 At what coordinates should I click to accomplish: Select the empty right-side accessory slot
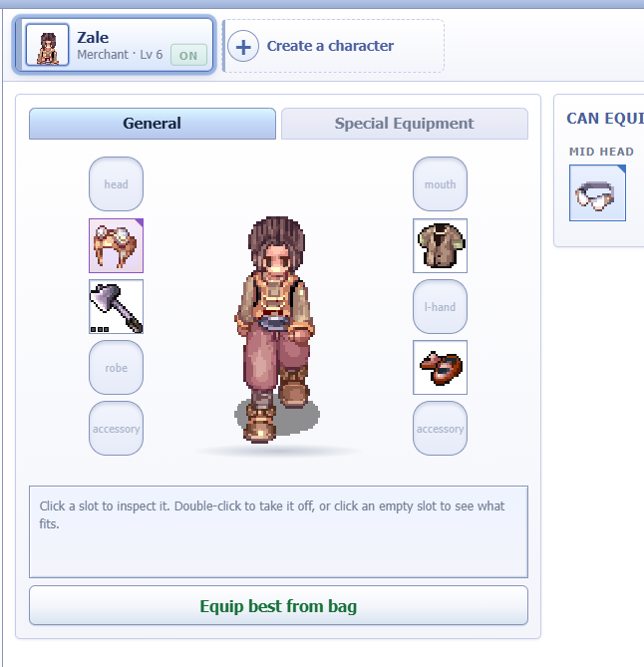pyautogui.click(x=441, y=429)
